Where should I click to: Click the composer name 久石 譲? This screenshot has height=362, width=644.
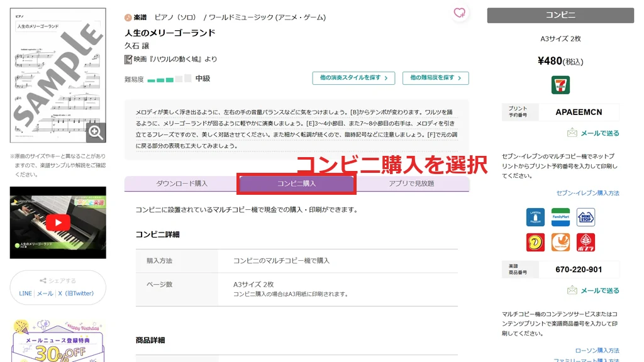[136, 46]
